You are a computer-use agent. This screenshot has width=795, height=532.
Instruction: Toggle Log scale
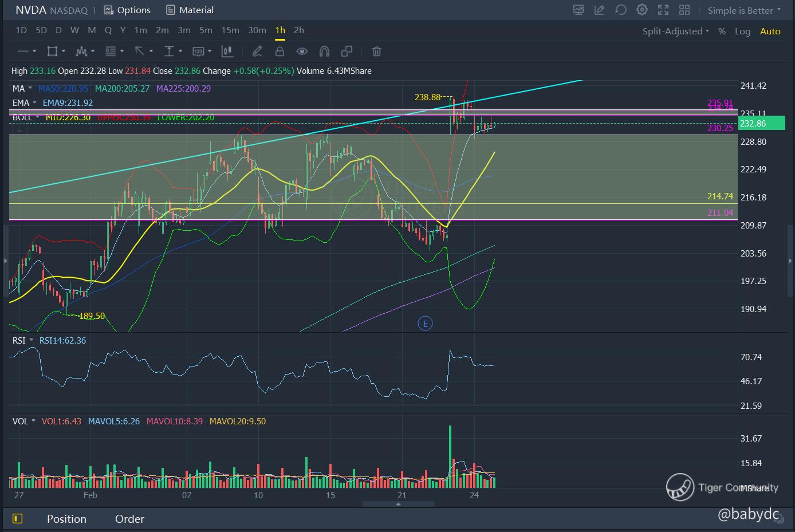pyautogui.click(x=743, y=31)
